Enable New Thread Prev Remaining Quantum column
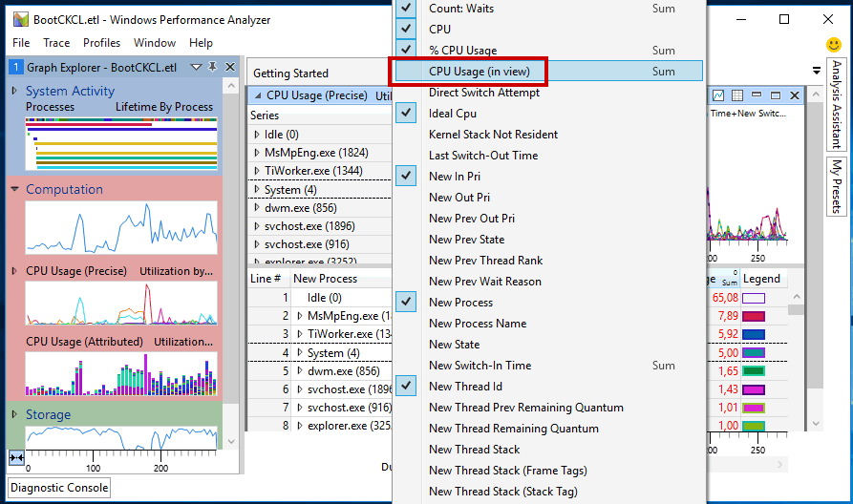Screen dimensions: 853x504 click(x=525, y=408)
